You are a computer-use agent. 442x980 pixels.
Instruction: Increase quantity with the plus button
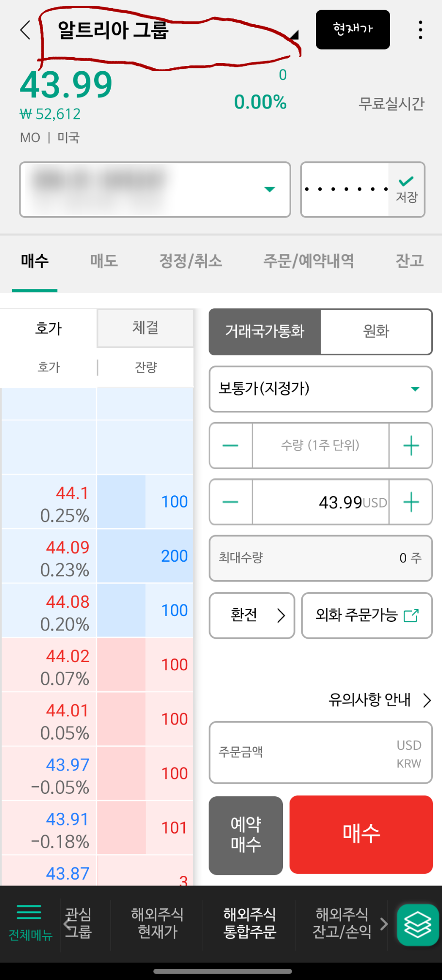point(411,445)
